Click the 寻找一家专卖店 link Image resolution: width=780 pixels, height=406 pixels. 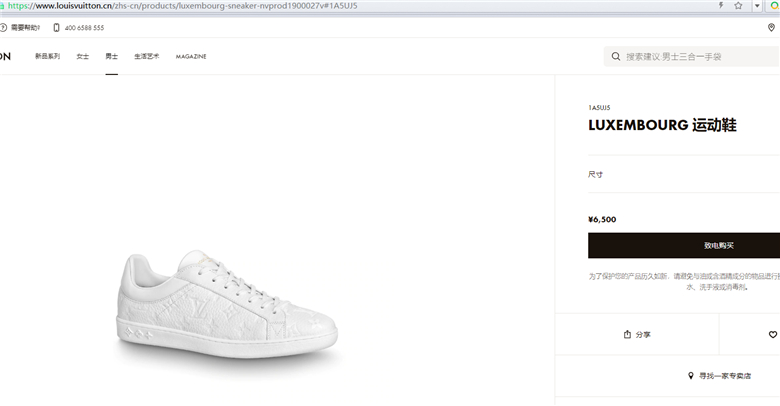[x=725, y=376]
